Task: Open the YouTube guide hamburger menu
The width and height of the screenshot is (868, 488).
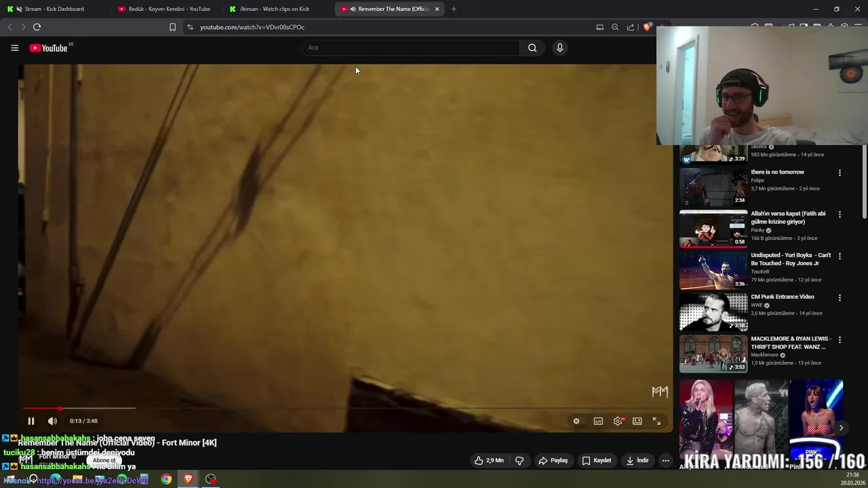Action: [14, 47]
